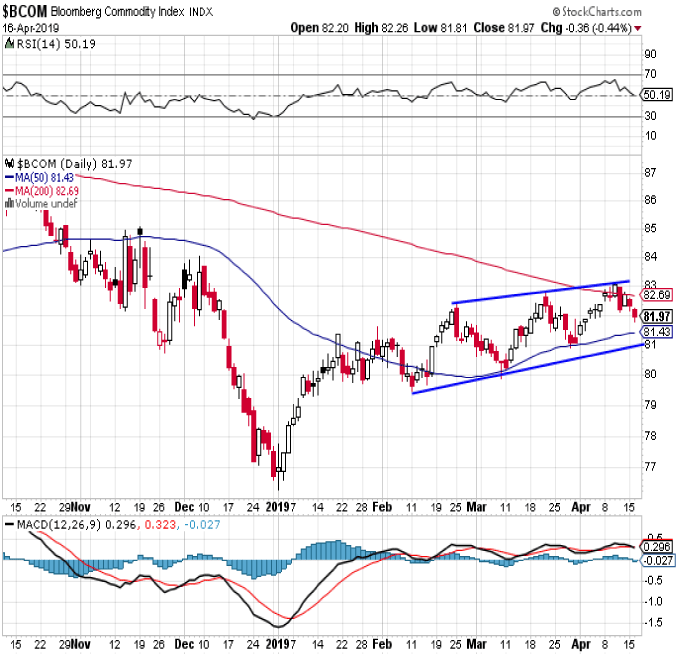Select the MA(50) legend entry
Image resolution: width=680 pixels, height=655 pixels.
tap(36, 175)
